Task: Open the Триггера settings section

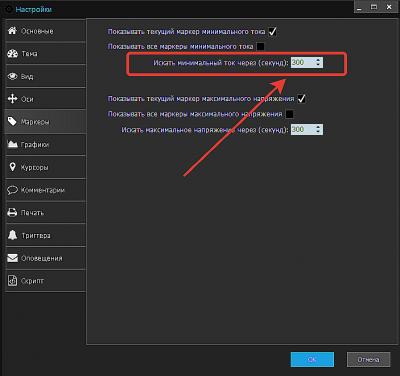Action: (x=45, y=235)
